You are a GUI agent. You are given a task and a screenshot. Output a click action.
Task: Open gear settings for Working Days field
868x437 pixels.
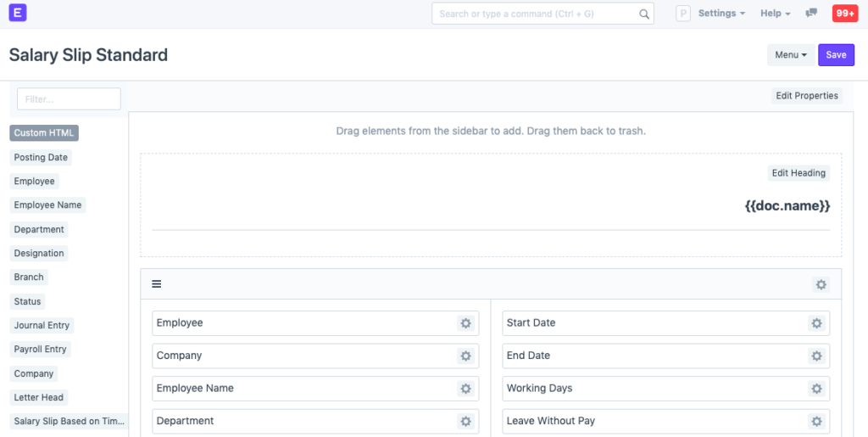coord(816,389)
